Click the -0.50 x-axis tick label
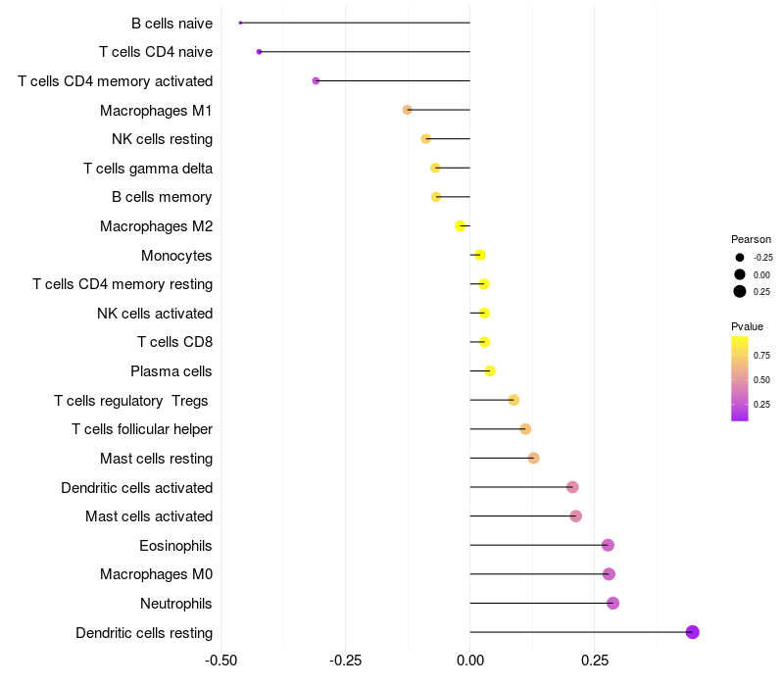 click(x=221, y=661)
